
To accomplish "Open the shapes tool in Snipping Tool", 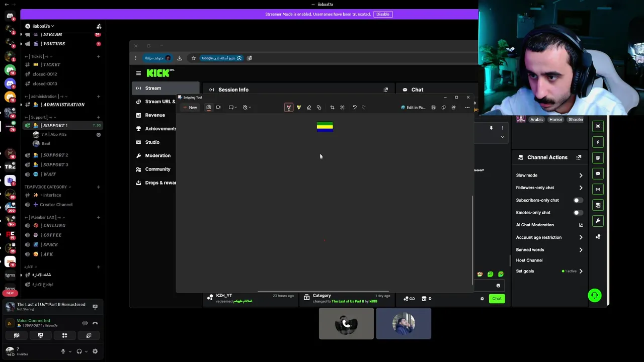I will 319,107.
